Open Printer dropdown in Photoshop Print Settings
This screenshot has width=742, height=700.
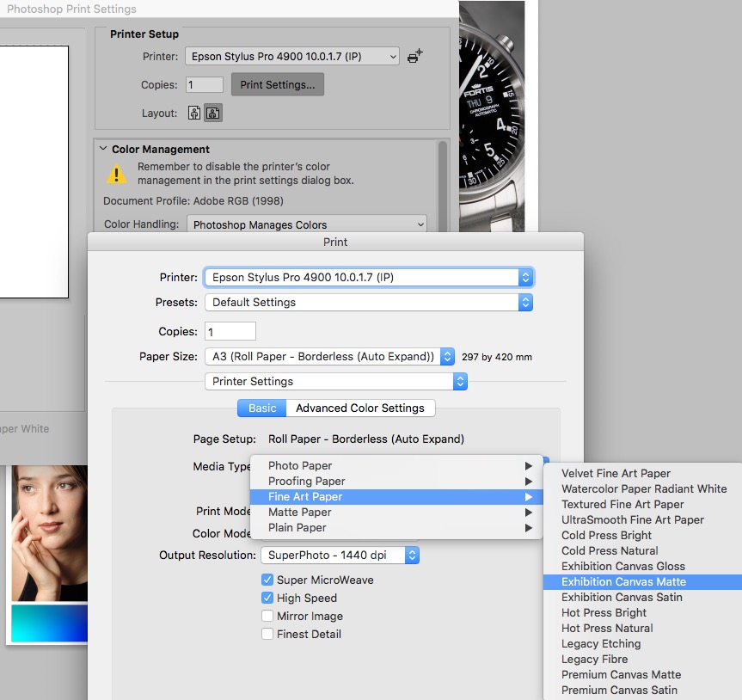[292, 56]
